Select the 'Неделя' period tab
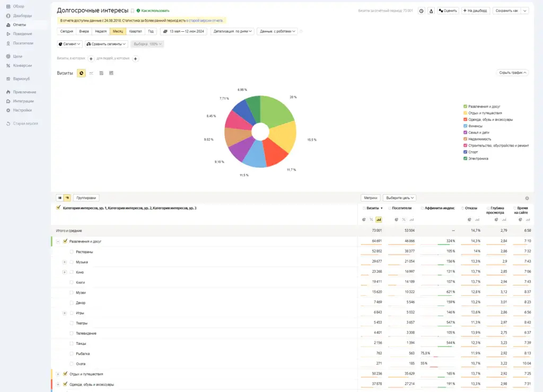 point(100,31)
